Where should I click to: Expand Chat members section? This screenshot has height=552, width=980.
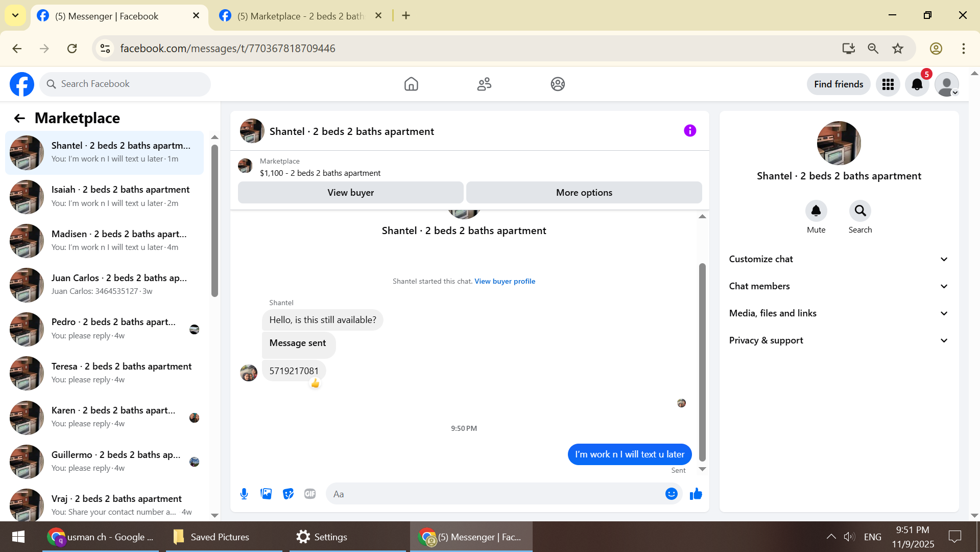click(x=839, y=286)
